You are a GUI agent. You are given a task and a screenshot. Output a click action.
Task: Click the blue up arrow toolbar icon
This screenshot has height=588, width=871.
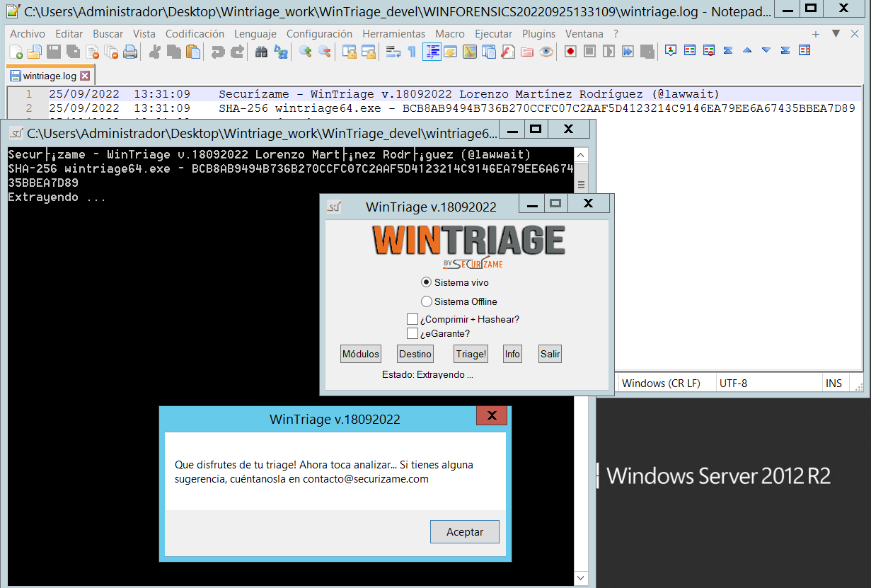(747, 50)
